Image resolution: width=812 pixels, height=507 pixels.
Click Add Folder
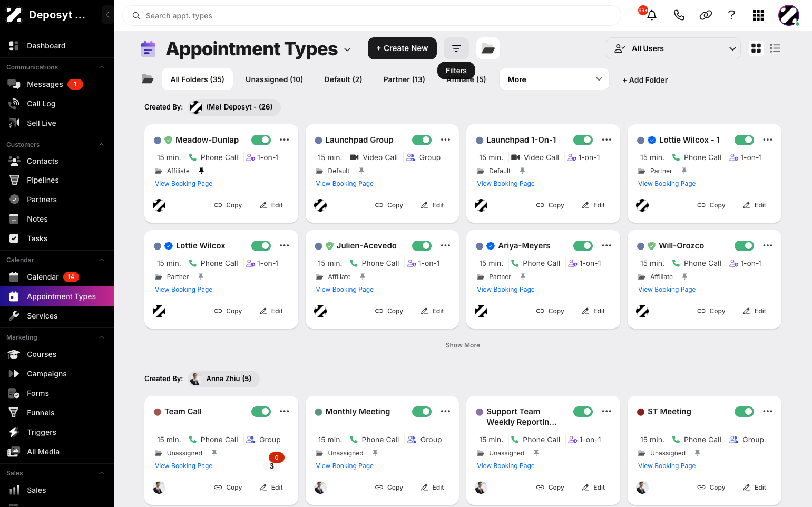645,80
